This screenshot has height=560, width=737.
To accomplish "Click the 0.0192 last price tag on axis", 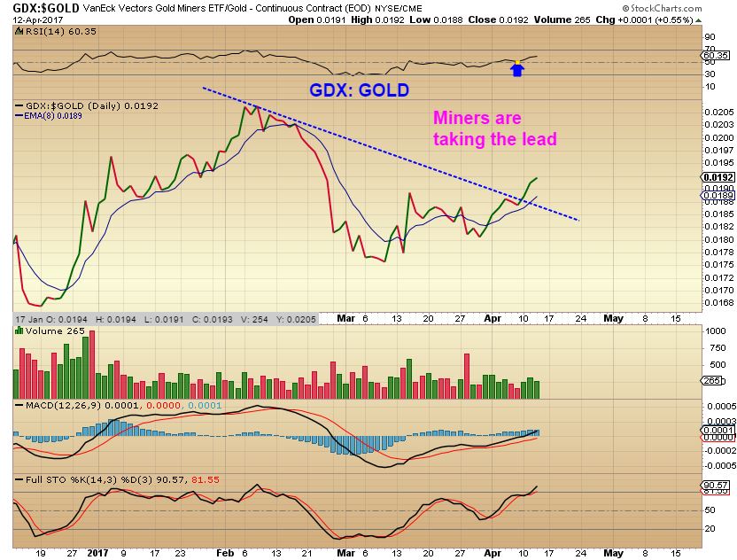I will coord(718,177).
